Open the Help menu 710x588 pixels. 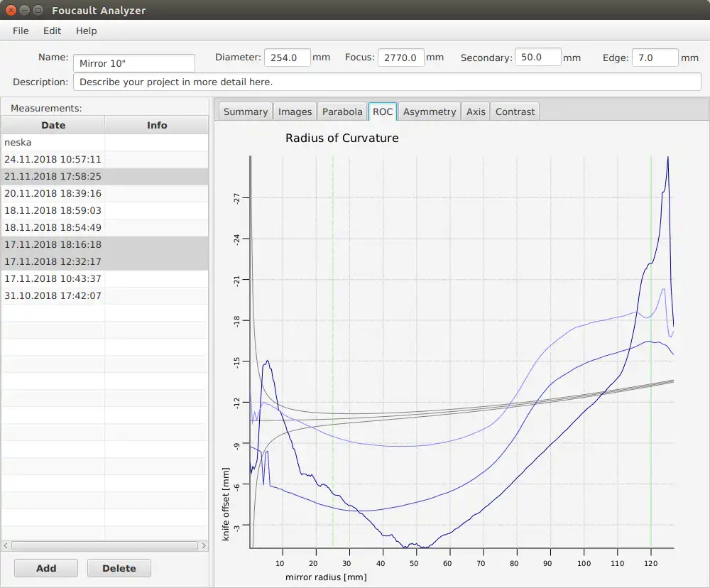click(x=86, y=31)
